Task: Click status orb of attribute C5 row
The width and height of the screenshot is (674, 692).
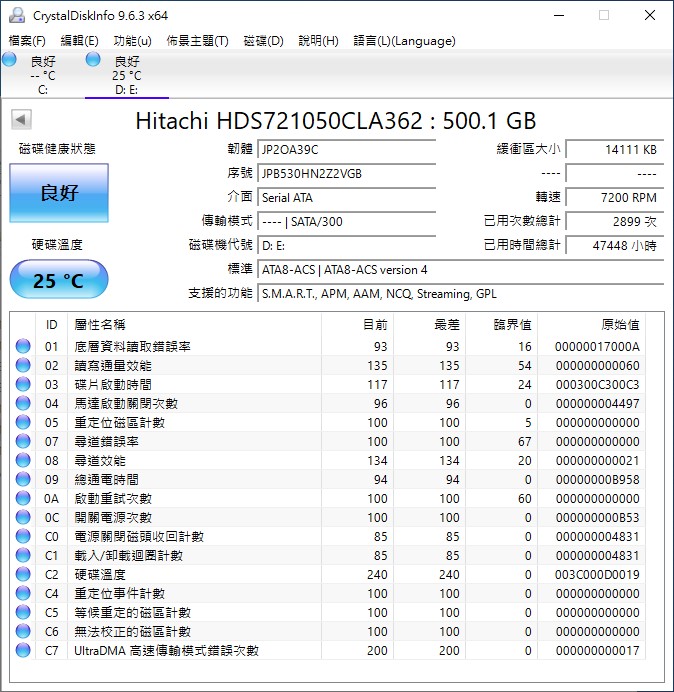Action: [x=23, y=612]
